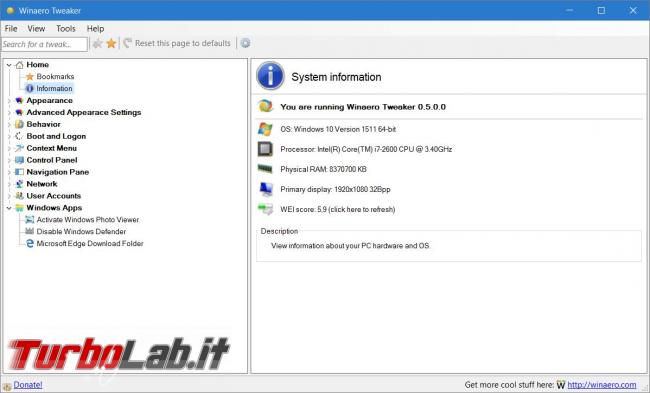650x393 pixels.
Task: Open the View menu
Action: [x=36, y=29]
